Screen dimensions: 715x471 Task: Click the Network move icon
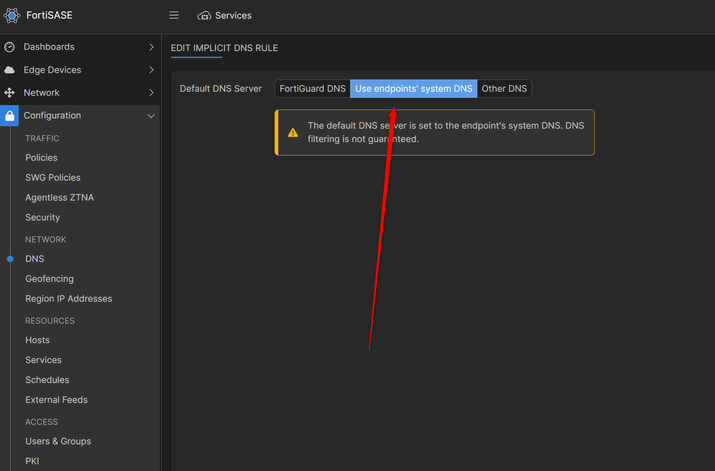tap(10, 93)
